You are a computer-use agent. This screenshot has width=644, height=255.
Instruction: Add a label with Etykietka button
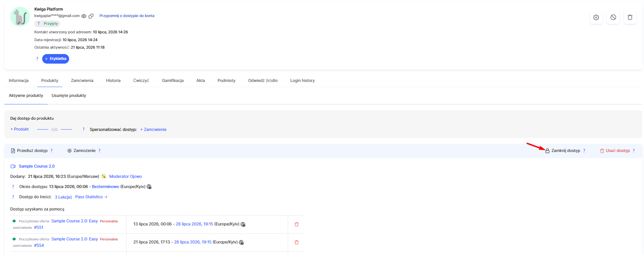55,59
